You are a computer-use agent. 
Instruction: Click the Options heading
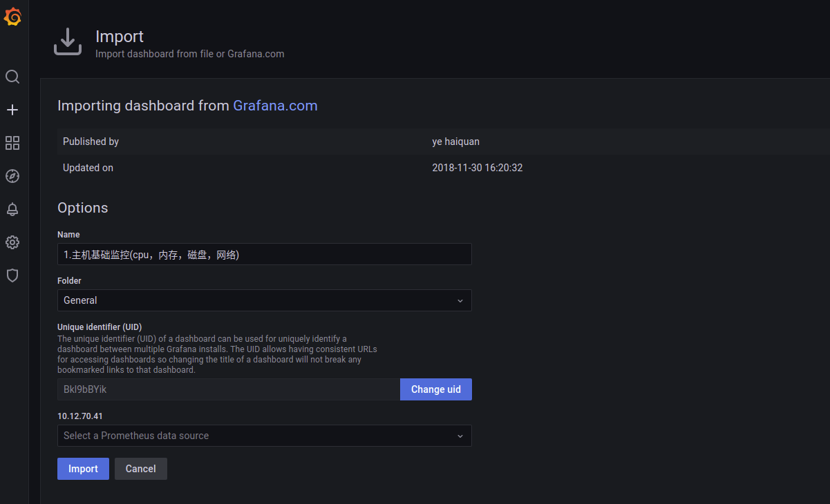(x=83, y=208)
